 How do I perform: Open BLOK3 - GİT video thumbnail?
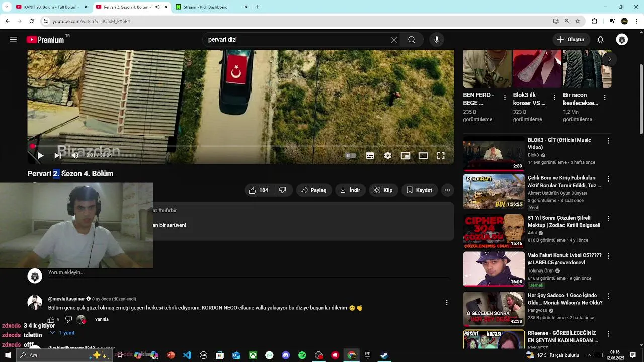tap(494, 154)
